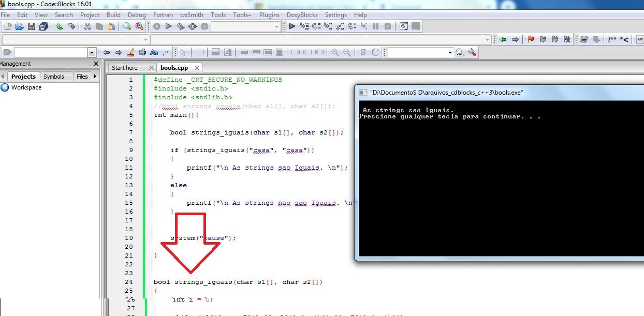Insert Doxygen line comment icon
644x316 pixels.
624,39
